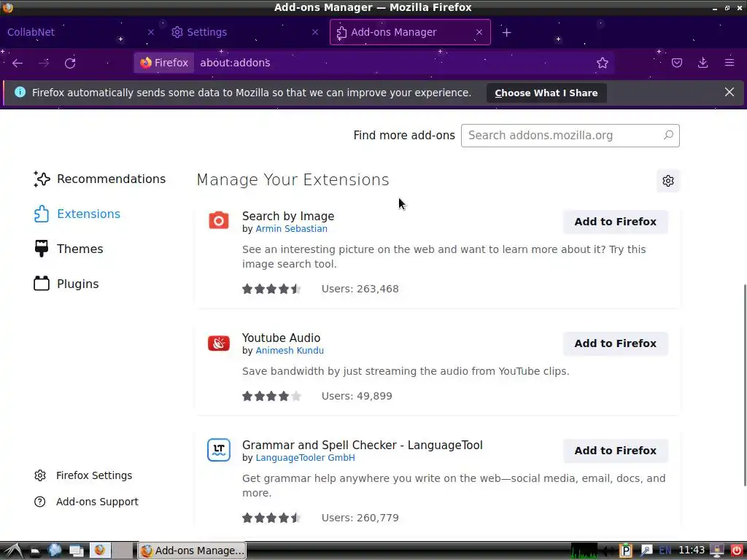Viewport: 747px width, 560px height.
Task: Open author link LanguageTooler GmbH
Action: (306, 458)
